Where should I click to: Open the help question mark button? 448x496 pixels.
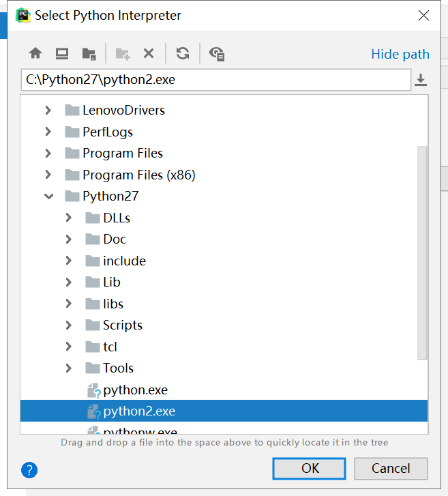point(29,470)
